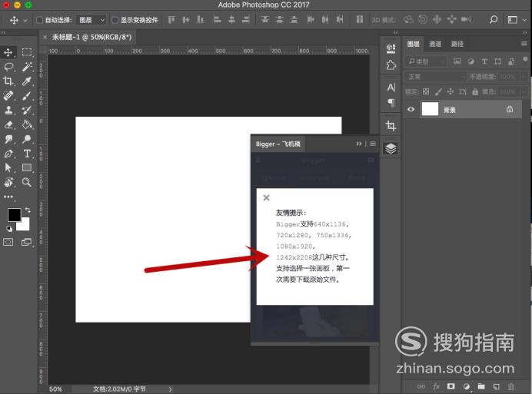532x394 pixels.
Task: Select the Paint Bucket tool
Action: click(x=27, y=124)
